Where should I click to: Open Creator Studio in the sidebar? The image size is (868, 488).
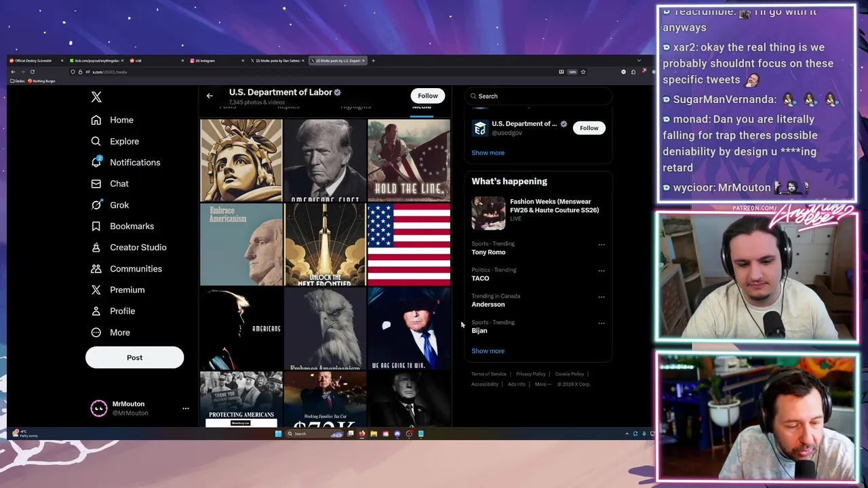129,247
